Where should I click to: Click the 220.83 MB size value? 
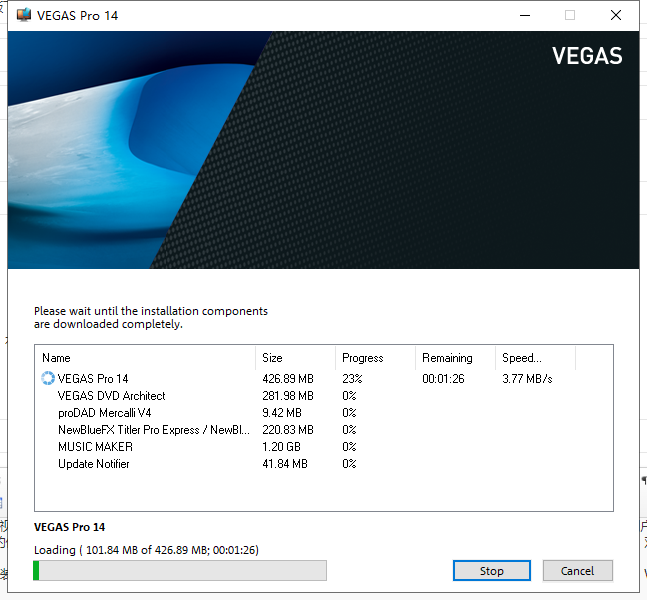pyautogui.click(x=288, y=430)
